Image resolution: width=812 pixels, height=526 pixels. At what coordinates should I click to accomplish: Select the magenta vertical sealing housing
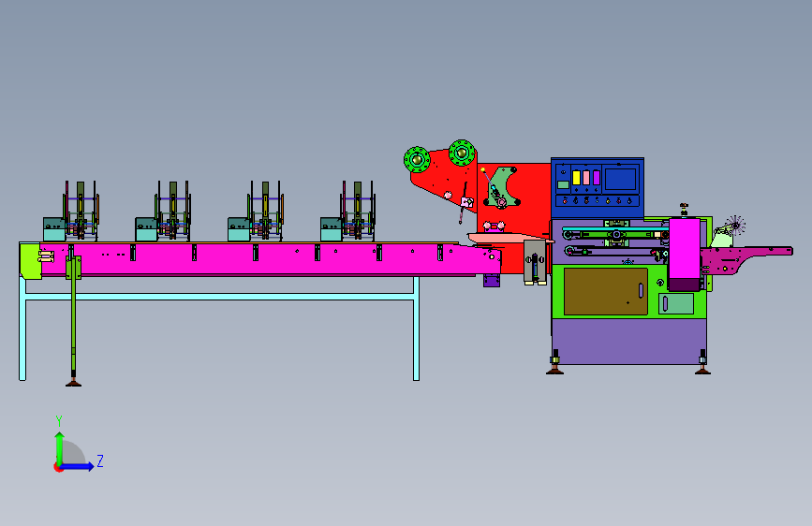click(685, 255)
